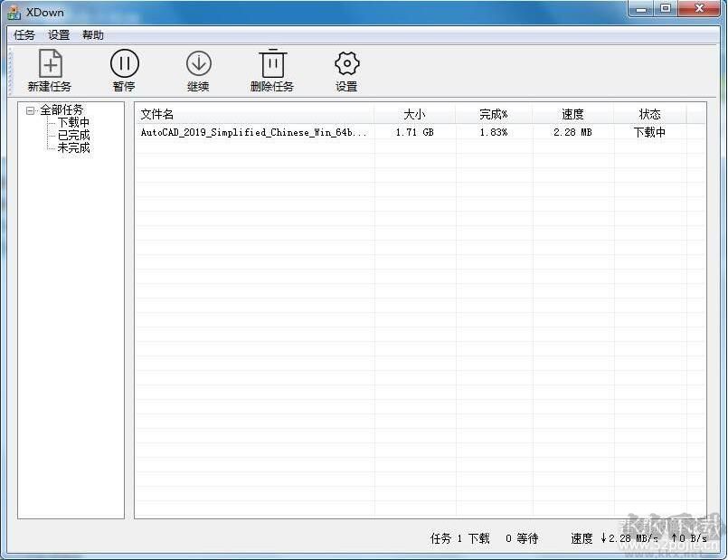Image resolution: width=728 pixels, height=560 pixels.
Task: Click the upload speed ↑0 B/s indicator
Action: coord(689,538)
